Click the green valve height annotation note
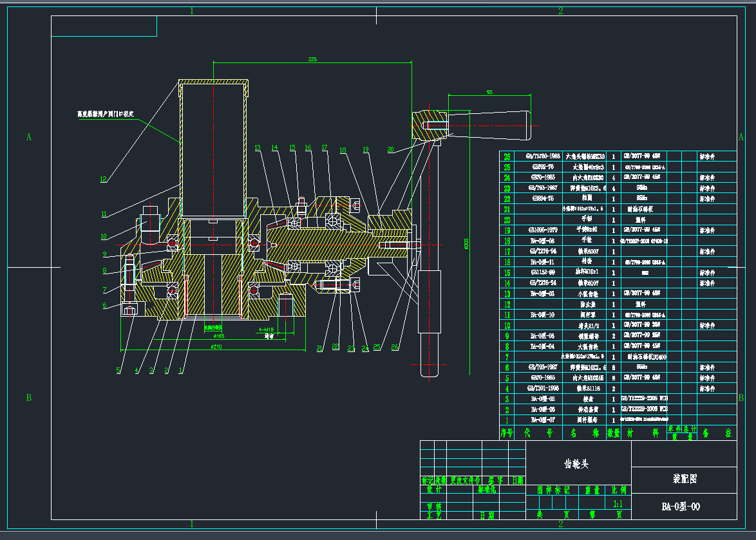The height and width of the screenshot is (540, 756). coord(104,113)
